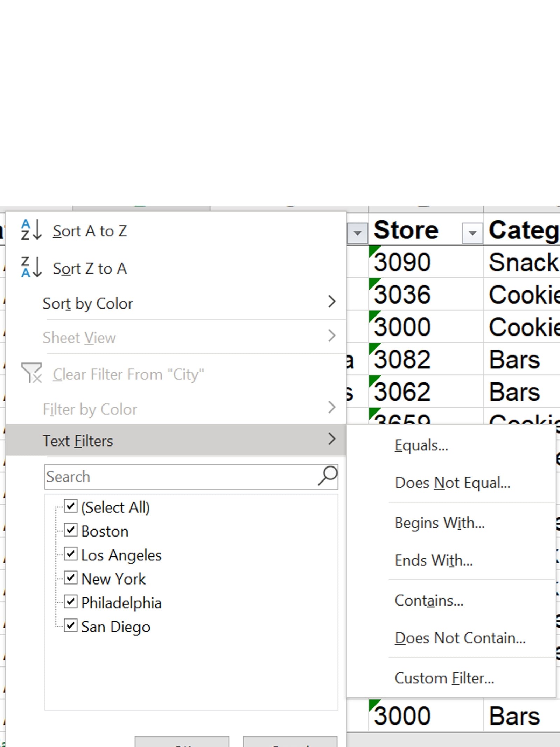Deselect the New York checkbox
This screenshot has width=560, height=747.
coord(71,578)
